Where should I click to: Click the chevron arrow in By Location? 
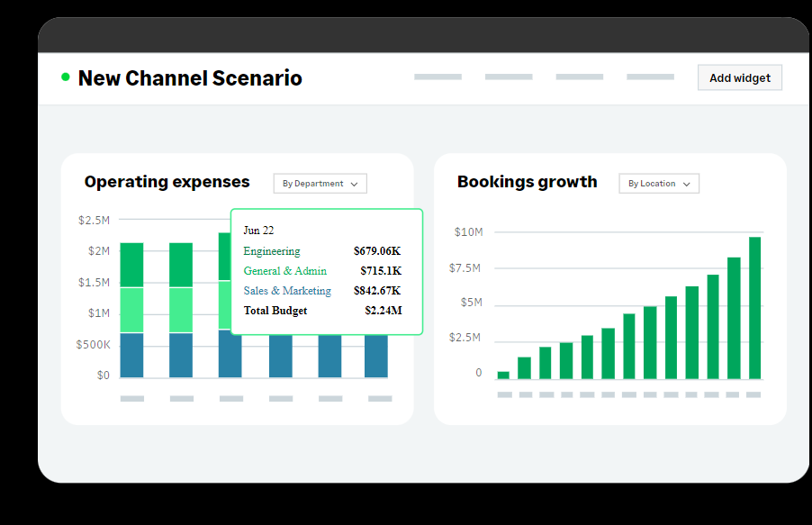(687, 184)
